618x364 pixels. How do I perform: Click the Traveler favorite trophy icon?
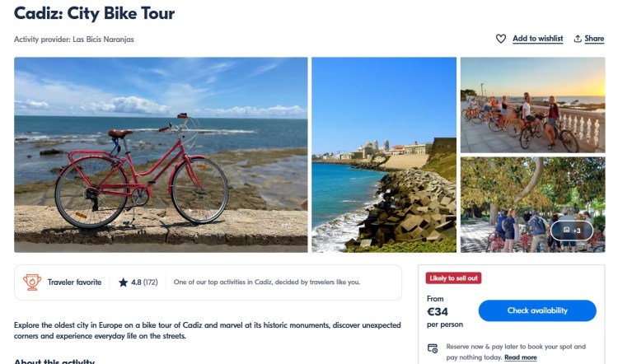click(x=32, y=282)
